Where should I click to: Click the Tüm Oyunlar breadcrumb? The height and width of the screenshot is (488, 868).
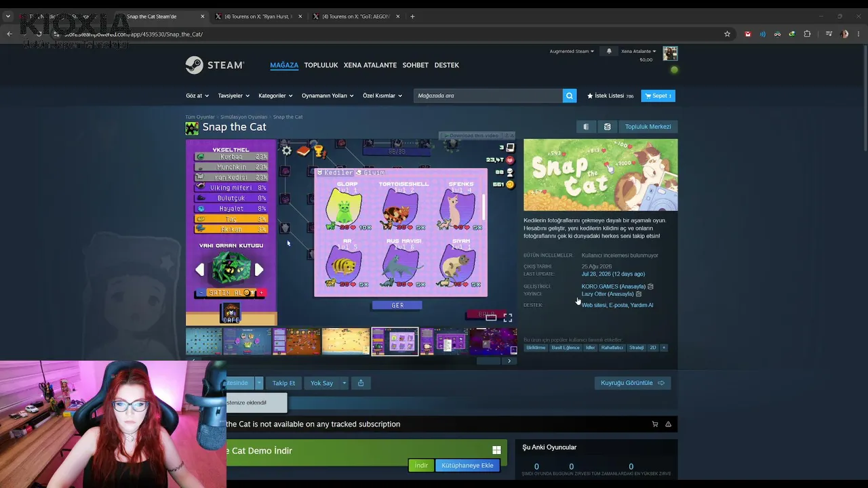point(200,117)
